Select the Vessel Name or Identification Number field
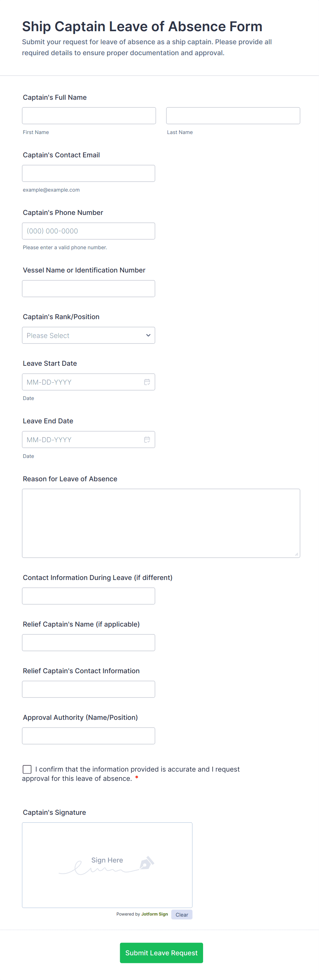The width and height of the screenshot is (319, 980). point(88,289)
